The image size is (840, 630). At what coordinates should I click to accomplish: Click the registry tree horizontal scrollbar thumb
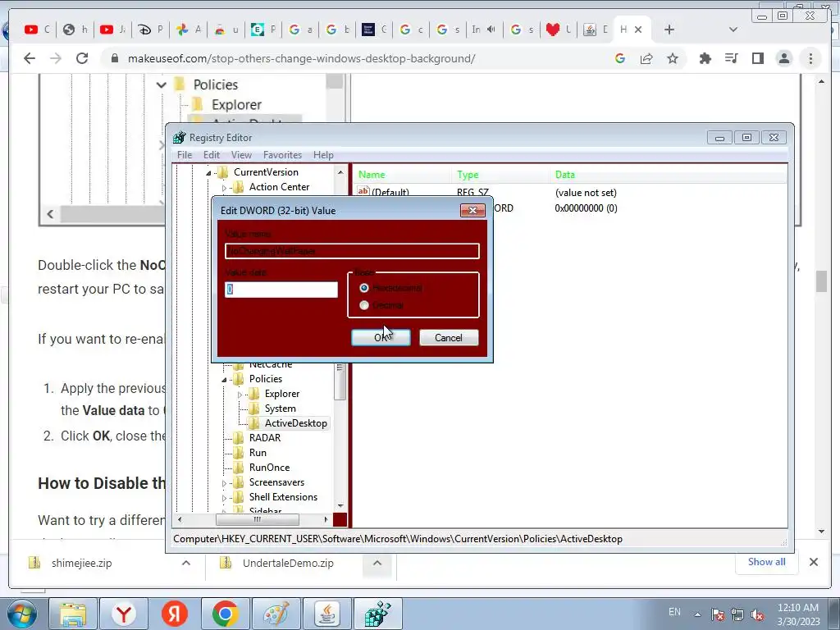point(257,519)
